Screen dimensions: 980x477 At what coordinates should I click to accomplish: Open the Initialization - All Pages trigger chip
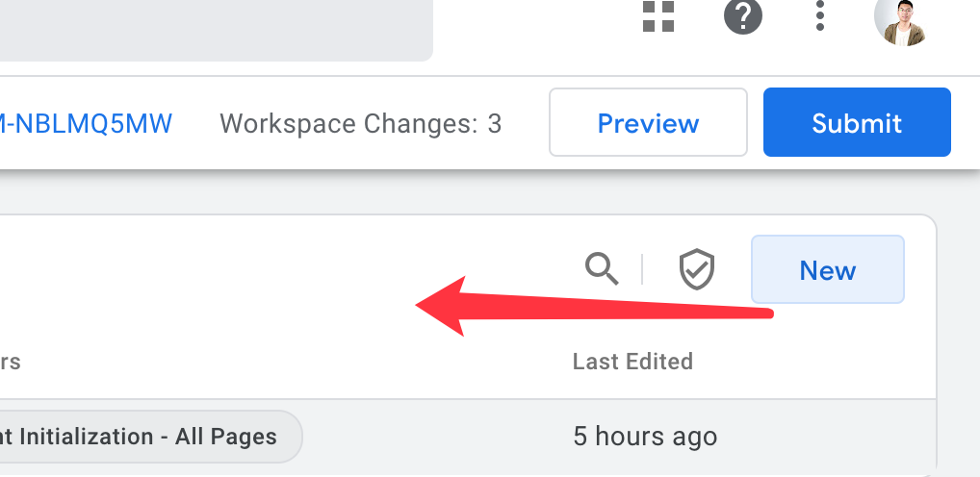point(148,437)
